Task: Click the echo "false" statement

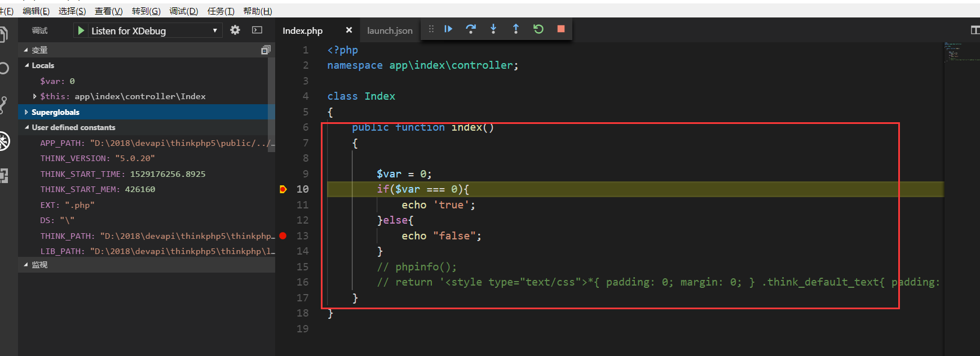Action: point(442,236)
